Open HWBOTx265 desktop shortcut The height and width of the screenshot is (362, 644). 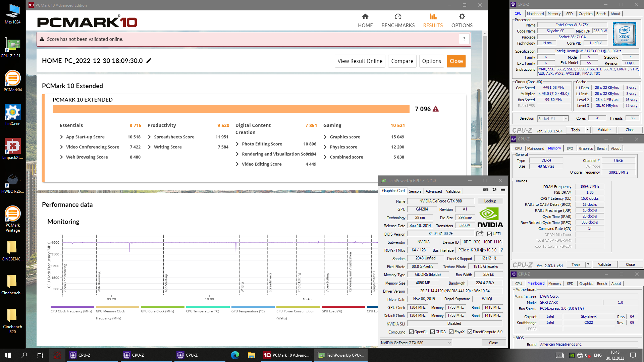12,183
